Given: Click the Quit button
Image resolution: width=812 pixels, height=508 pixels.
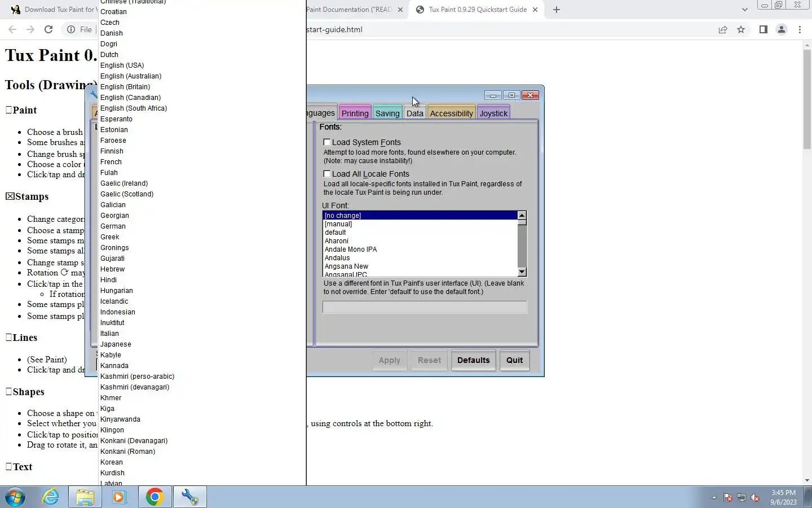Looking at the screenshot, I should (514, 360).
